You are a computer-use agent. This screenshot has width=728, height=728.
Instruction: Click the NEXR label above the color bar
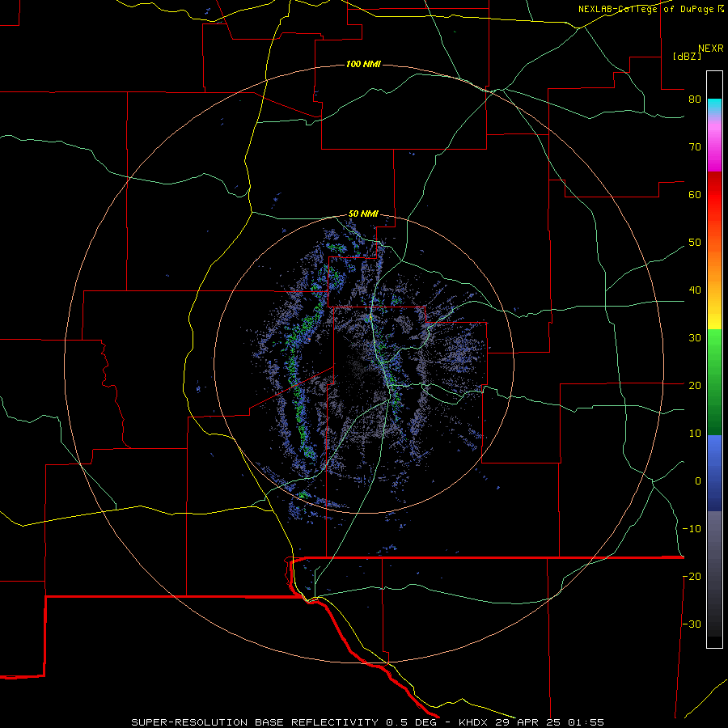[x=711, y=49]
